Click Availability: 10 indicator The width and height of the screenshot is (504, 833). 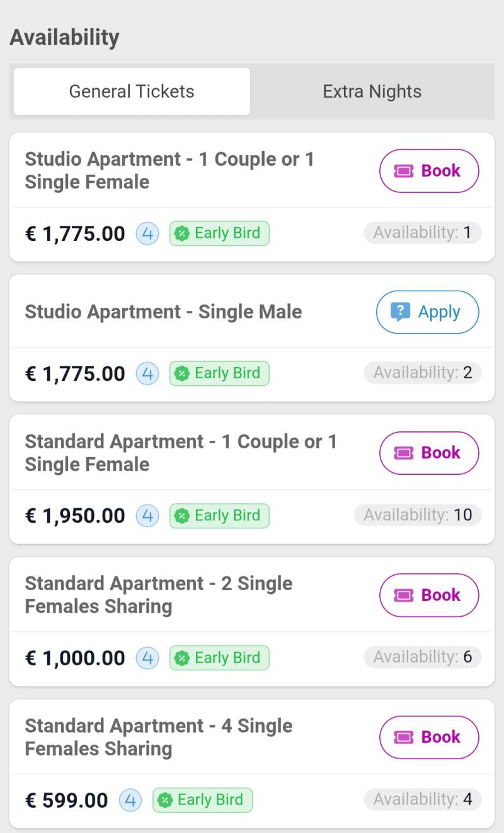pyautogui.click(x=418, y=515)
